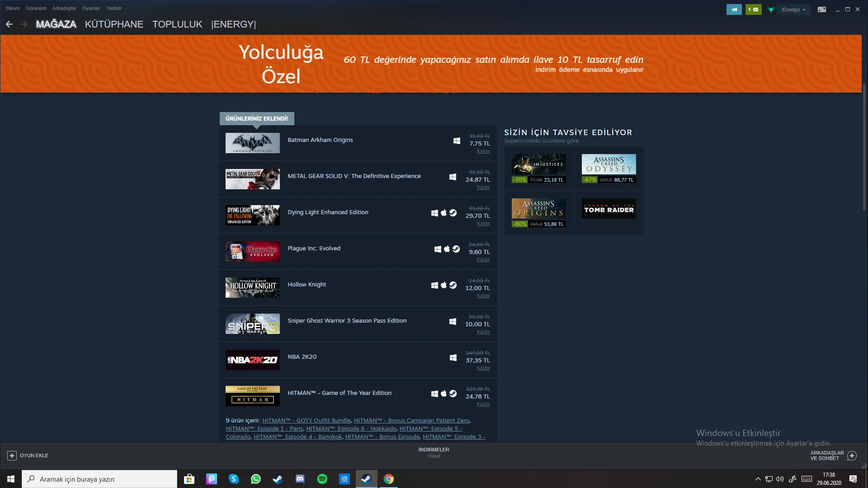Show hidden system tray icons chevron
The image size is (868, 488).
tap(758, 479)
